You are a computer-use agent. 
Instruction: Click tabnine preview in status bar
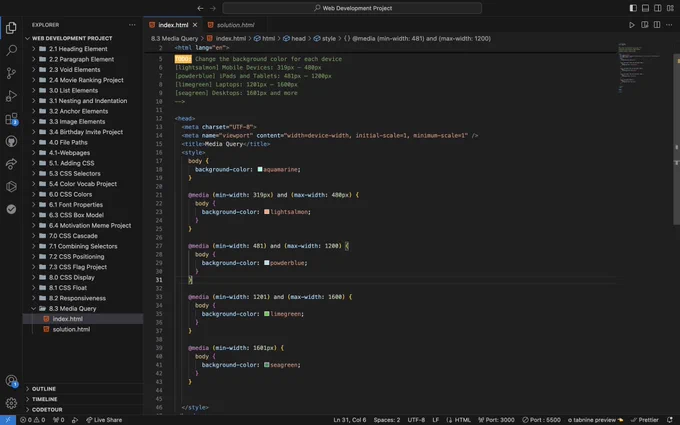(595, 420)
